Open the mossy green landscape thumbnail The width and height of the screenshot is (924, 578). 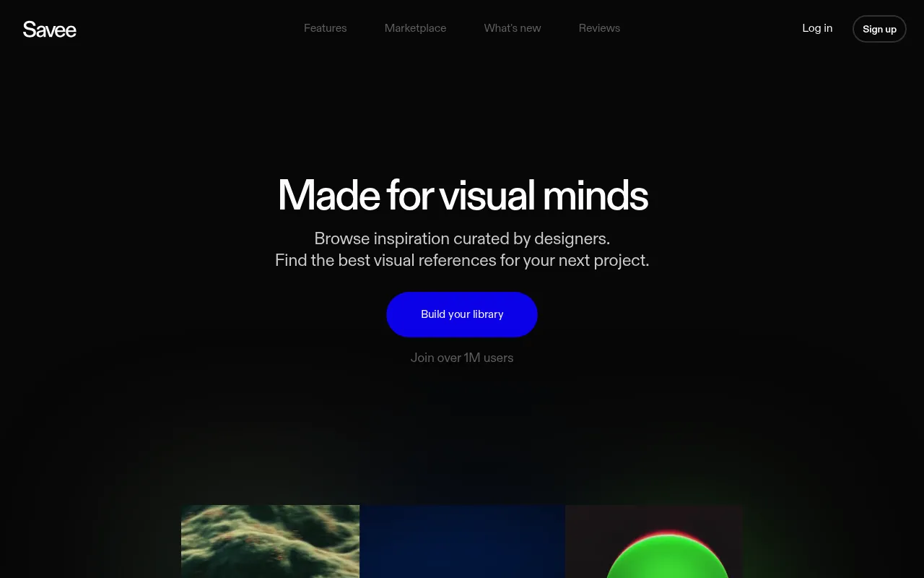pos(270,541)
